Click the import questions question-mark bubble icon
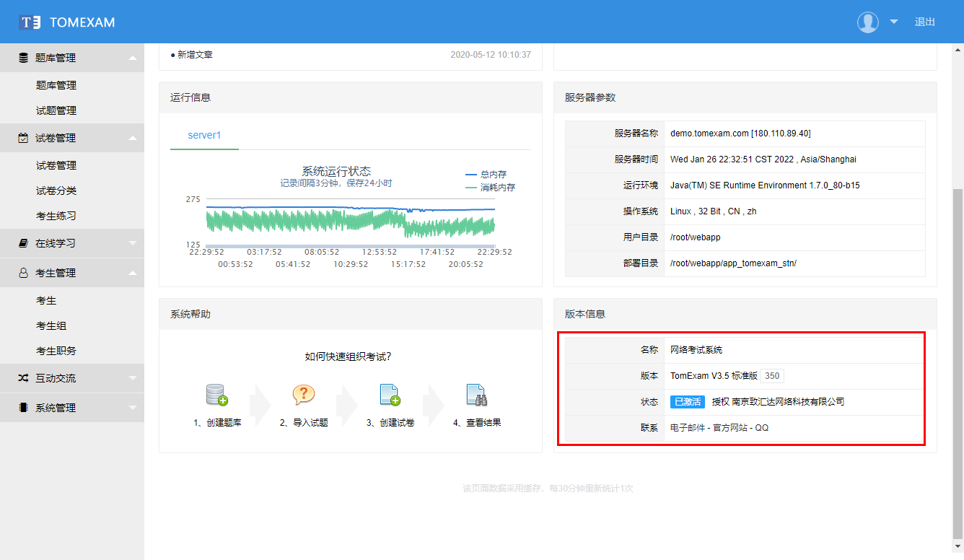The image size is (964, 560). (303, 395)
